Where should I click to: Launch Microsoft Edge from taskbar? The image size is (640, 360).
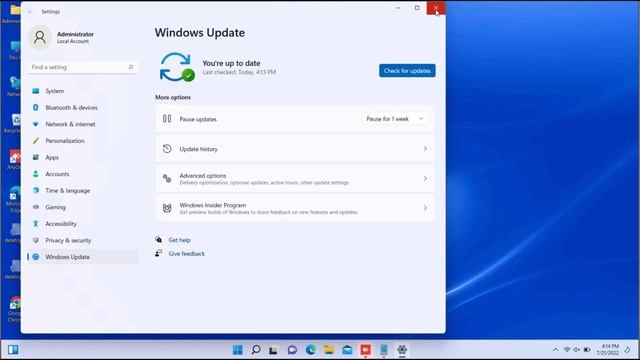tap(311, 350)
